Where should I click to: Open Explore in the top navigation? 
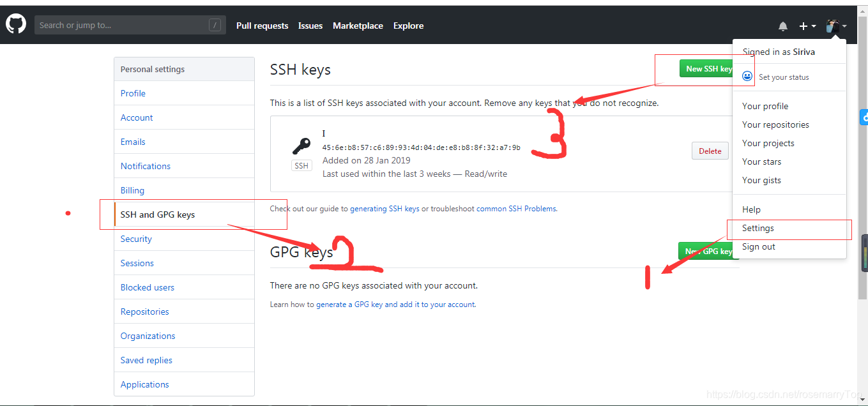408,26
